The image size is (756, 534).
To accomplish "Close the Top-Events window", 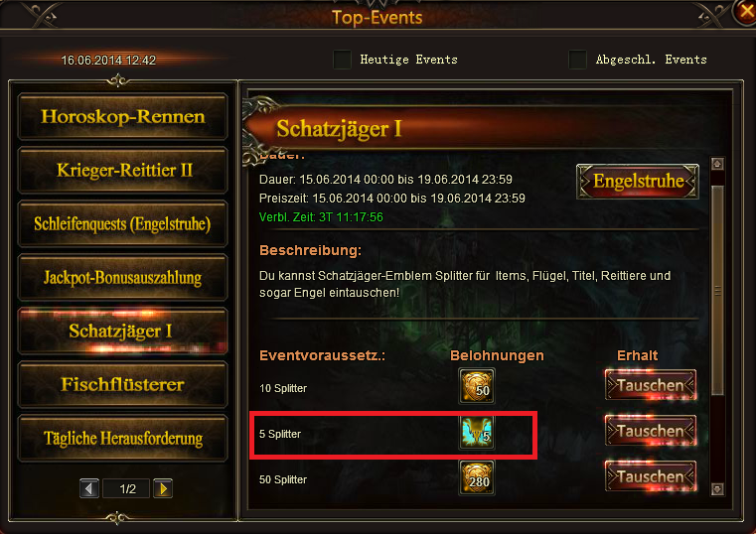I will pyautogui.click(x=746, y=12).
